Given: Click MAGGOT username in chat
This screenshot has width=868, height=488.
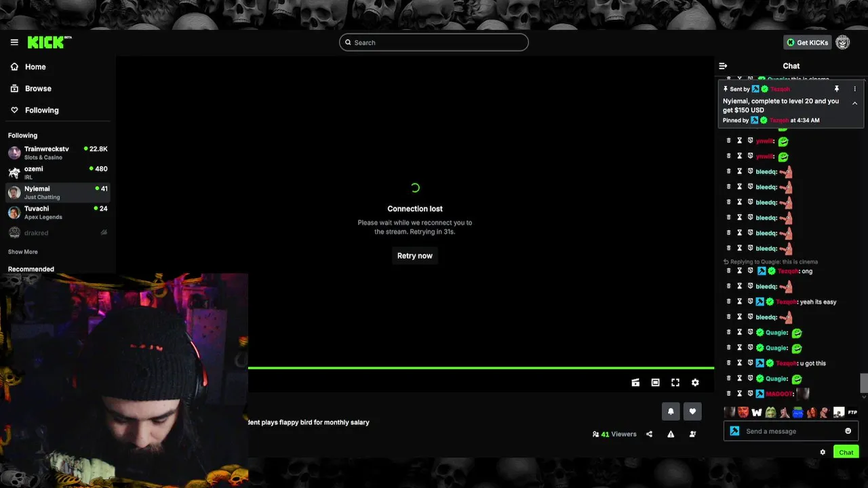Looking at the screenshot, I should pos(779,394).
